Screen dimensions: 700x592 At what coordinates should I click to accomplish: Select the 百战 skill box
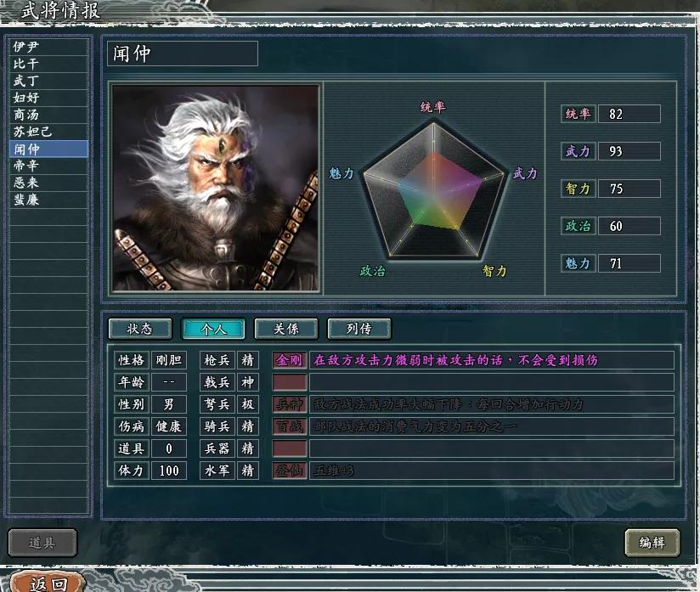(290, 426)
